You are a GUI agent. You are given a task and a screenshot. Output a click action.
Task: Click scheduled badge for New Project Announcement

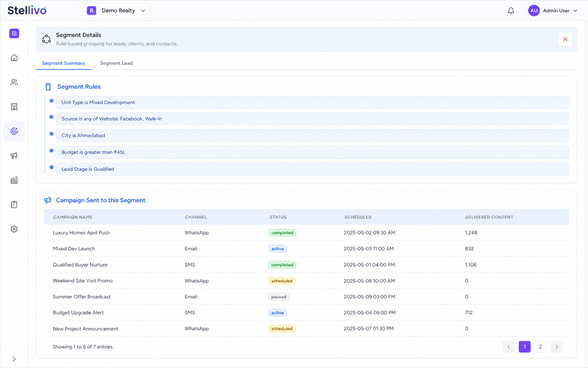282,329
